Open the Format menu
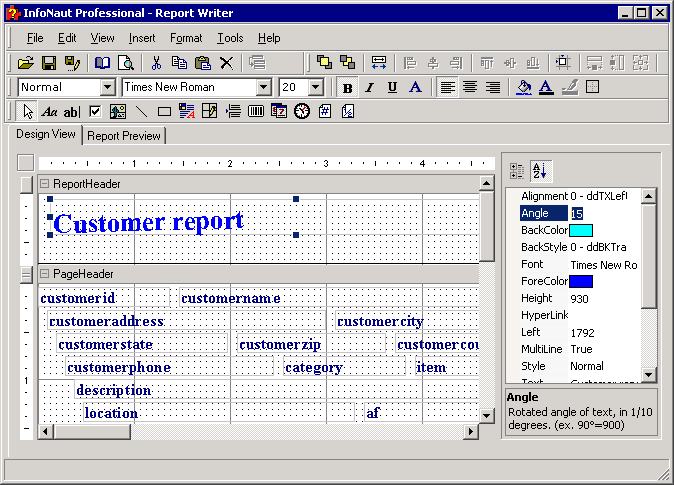Image resolution: width=674 pixels, height=485 pixels. point(186,38)
